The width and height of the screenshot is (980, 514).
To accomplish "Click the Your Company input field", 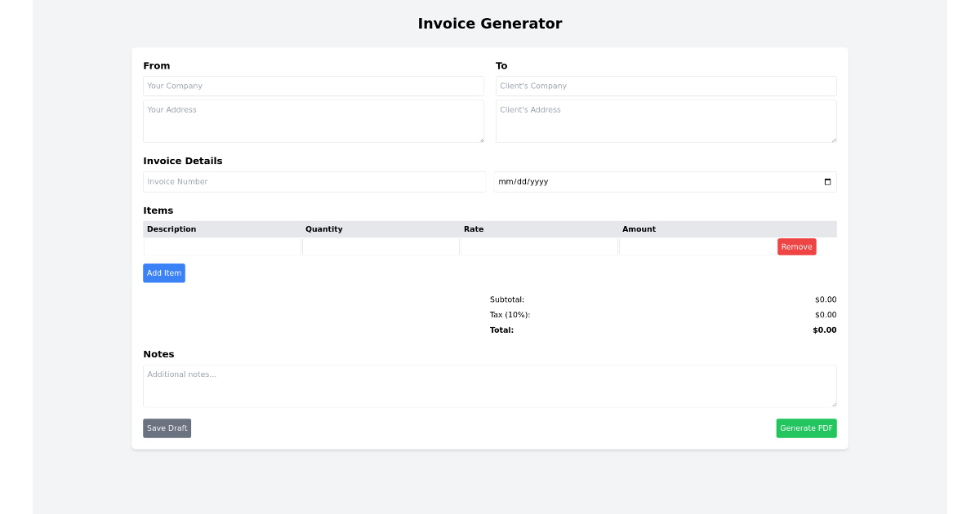I will pyautogui.click(x=314, y=86).
